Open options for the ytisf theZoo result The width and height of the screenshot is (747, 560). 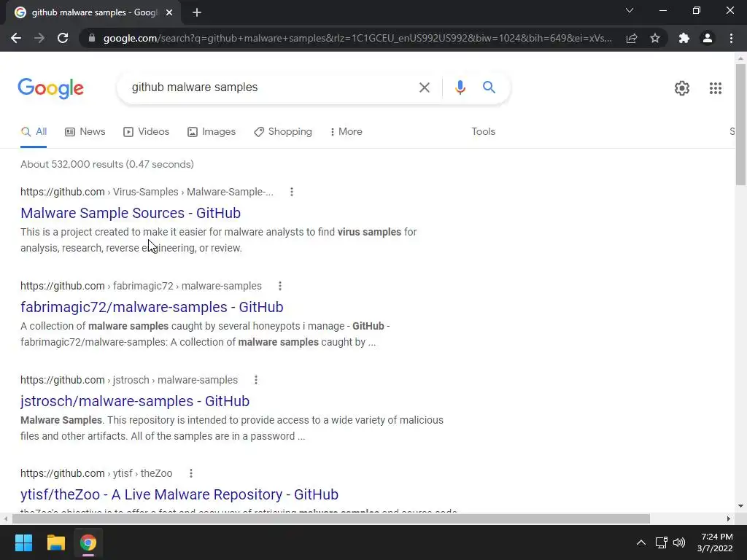(x=190, y=473)
